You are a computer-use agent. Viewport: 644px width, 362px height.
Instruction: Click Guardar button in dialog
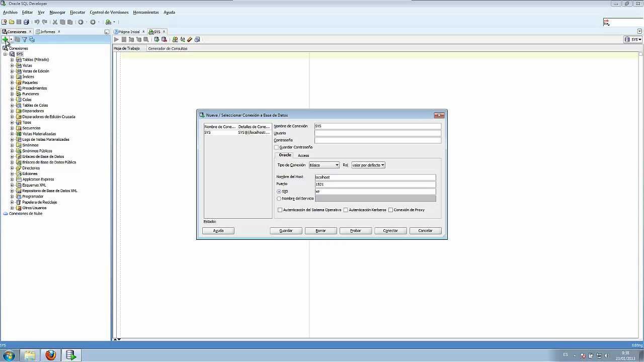pyautogui.click(x=286, y=231)
